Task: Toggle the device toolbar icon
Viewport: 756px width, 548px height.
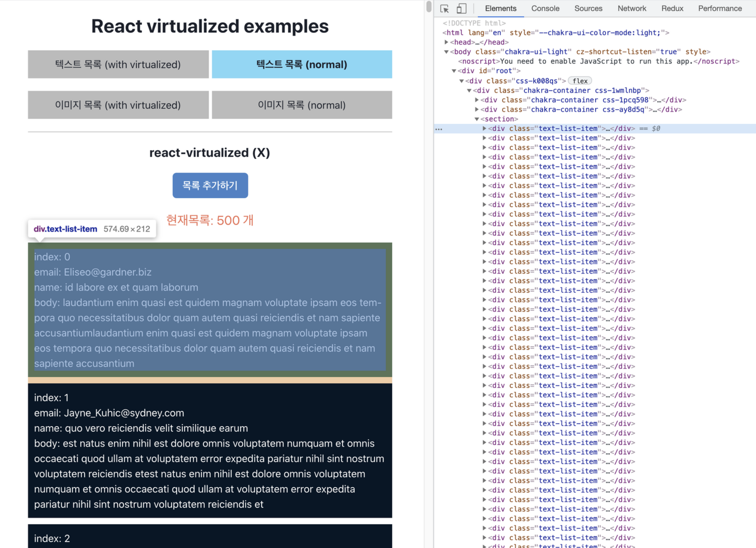Action: [461, 9]
